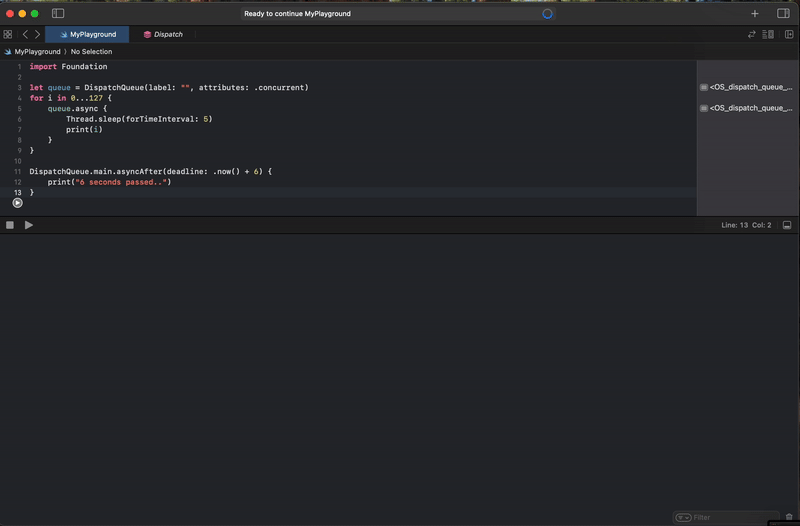This screenshot has height=526, width=800.
Task: Click line 3 OS_dispatch_queue result text
Action: coord(751,87)
